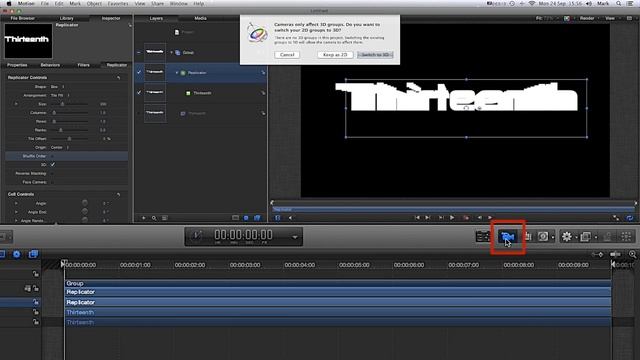This screenshot has height=360, width=640.
Task: Open the Arrangement popup set to Tile Fill
Action: 60,95
